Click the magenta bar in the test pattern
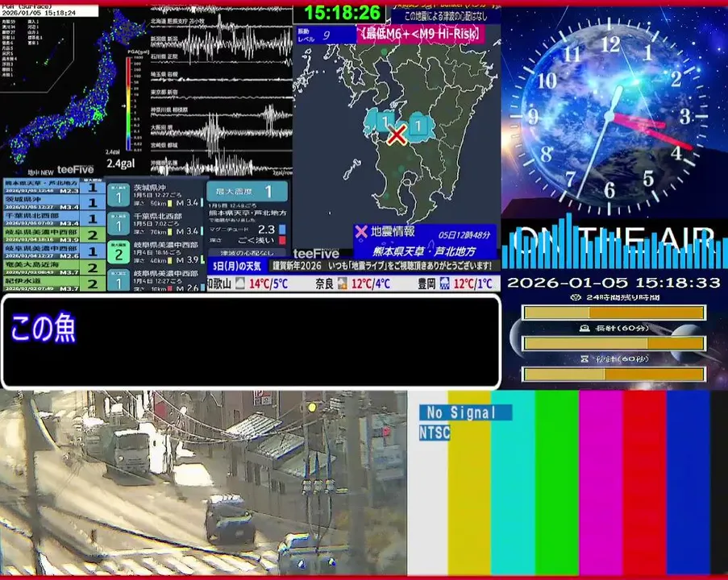The width and height of the screenshot is (728, 580). [601, 483]
